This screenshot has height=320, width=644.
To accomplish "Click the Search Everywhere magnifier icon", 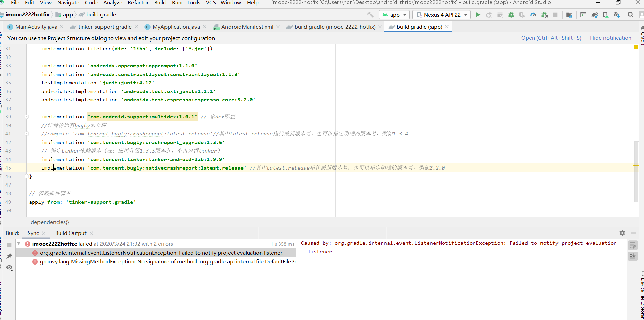I will (x=631, y=15).
